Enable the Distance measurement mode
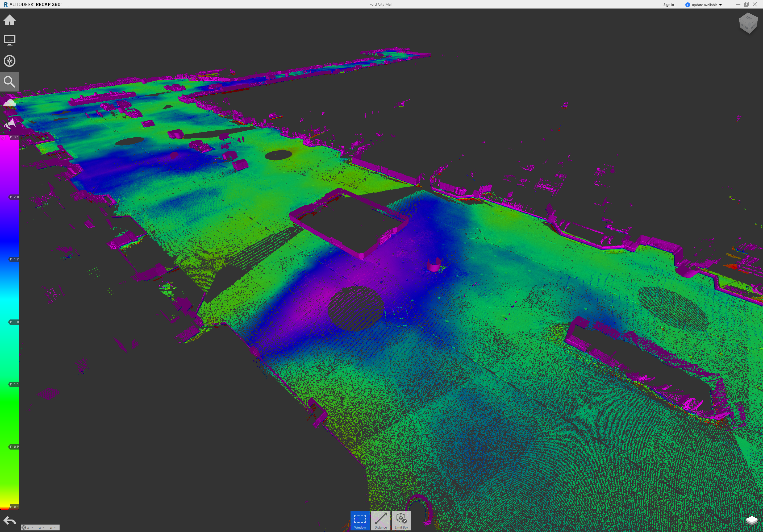763x532 pixels. pos(381,521)
